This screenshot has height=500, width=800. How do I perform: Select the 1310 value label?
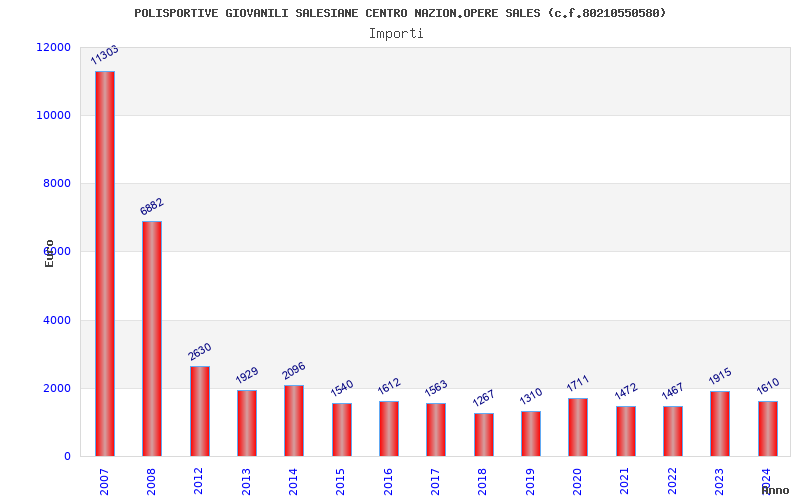click(531, 396)
